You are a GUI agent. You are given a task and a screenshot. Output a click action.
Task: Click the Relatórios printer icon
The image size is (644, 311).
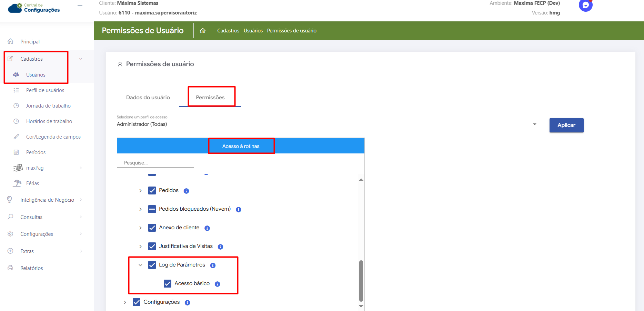(10, 268)
